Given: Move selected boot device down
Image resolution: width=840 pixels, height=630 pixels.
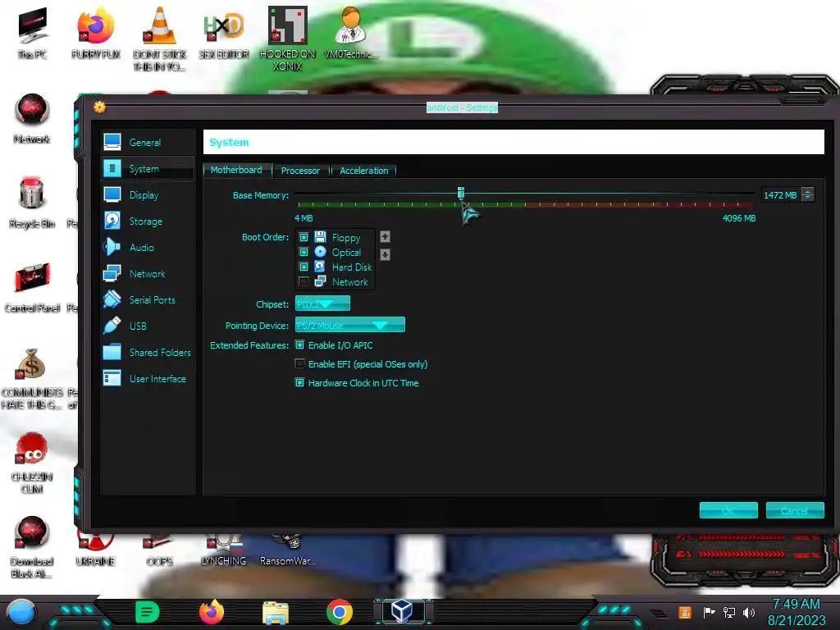Looking at the screenshot, I should click(x=385, y=254).
